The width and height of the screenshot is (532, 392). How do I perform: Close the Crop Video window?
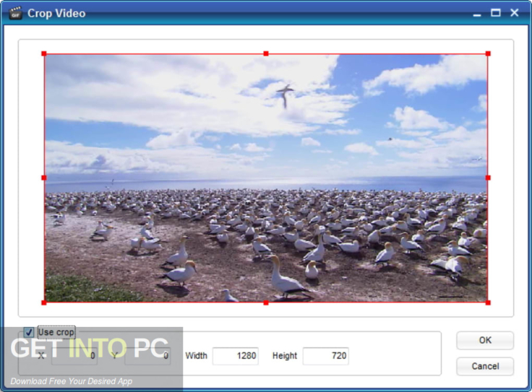coord(515,13)
